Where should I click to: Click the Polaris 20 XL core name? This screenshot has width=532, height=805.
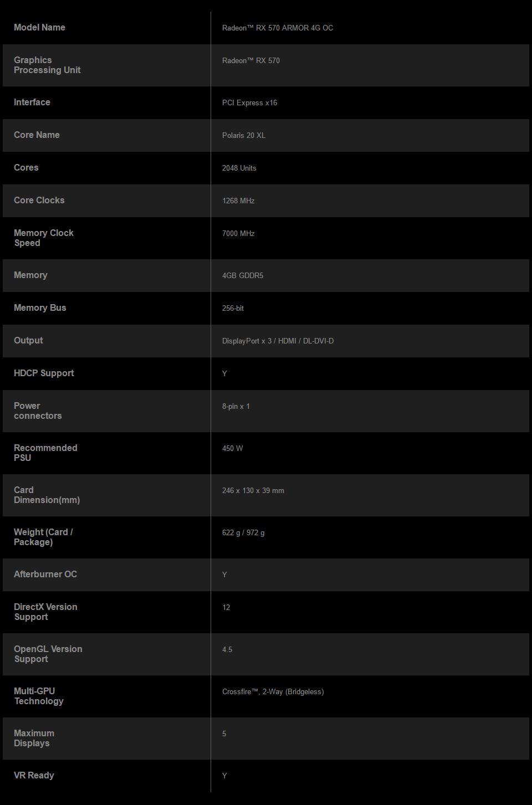click(244, 136)
